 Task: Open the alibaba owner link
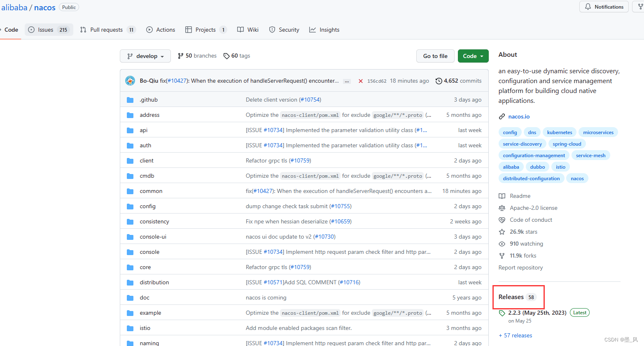(x=14, y=7)
